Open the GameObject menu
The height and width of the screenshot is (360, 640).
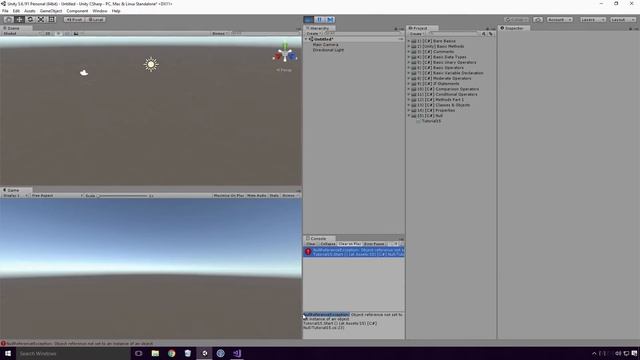click(51, 11)
